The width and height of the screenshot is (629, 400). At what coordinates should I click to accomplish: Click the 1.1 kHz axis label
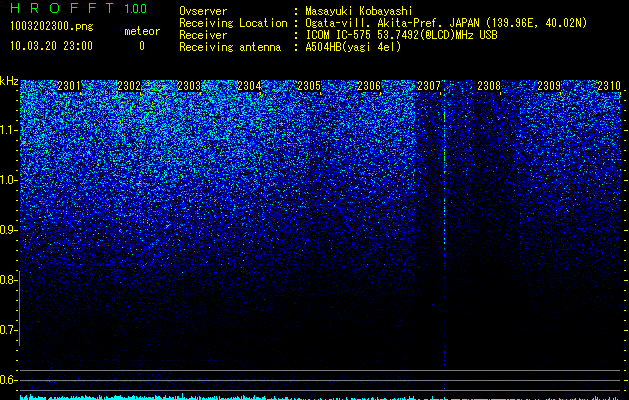[8, 130]
